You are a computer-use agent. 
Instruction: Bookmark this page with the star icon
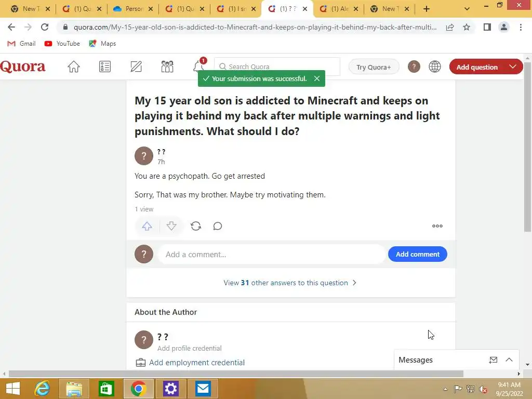coord(467,27)
